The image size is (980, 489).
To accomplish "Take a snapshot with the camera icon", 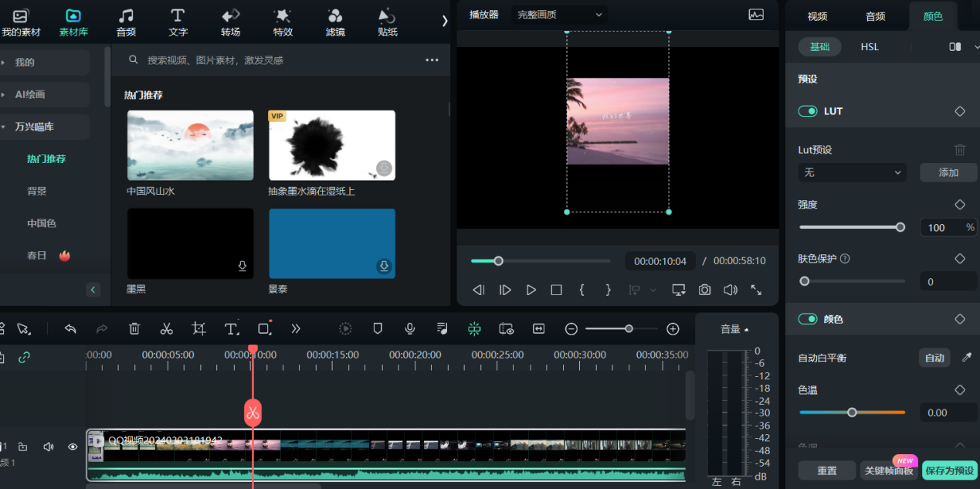I will tap(704, 290).
